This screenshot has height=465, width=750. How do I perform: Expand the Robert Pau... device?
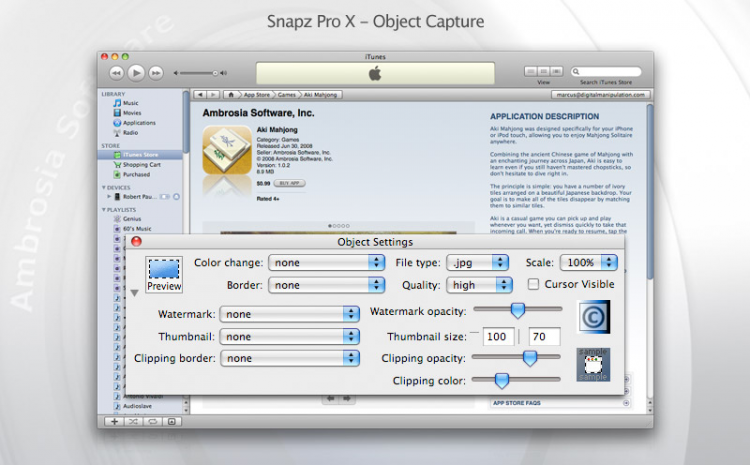coord(109,197)
